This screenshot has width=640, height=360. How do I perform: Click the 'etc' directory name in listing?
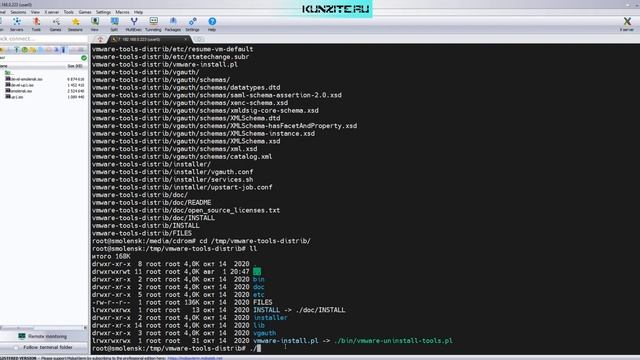(x=259, y=295)
